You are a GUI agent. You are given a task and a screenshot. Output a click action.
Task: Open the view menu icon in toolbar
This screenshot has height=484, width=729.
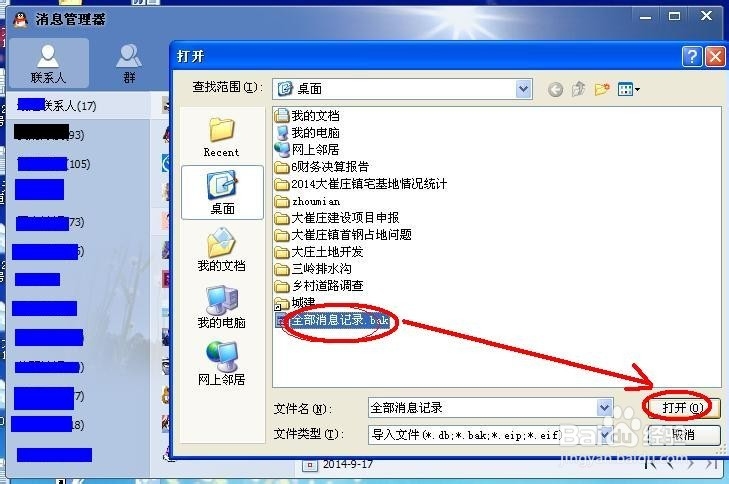[x=629, y=89]
